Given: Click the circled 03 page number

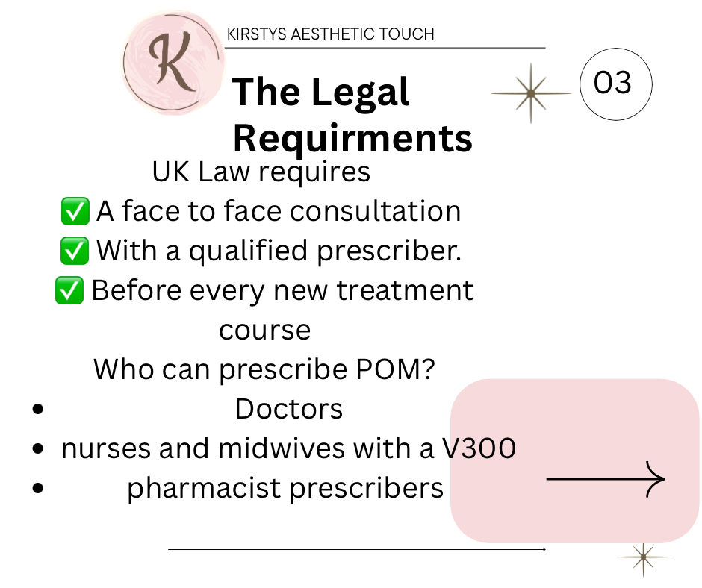Looking at the screenshot, I should pos(615,84).
